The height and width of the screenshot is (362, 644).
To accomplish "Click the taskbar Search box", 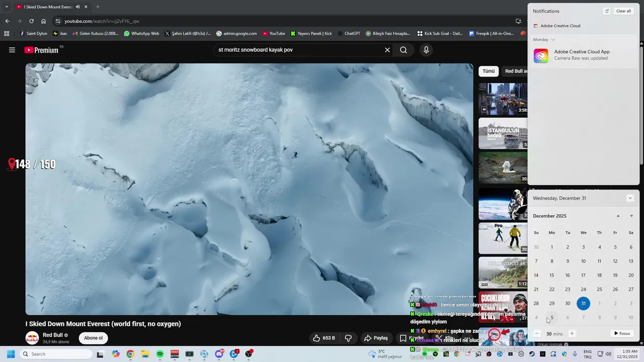I will pos(55,354).
